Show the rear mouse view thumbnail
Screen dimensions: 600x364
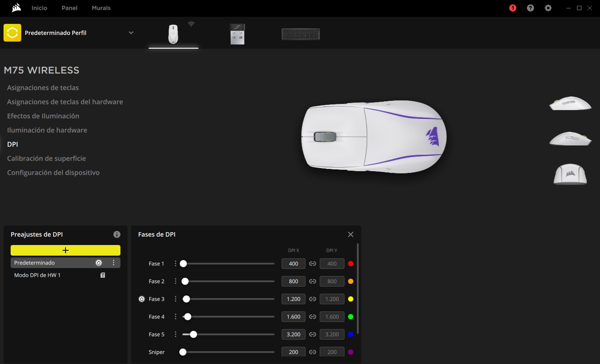point(570,174)
